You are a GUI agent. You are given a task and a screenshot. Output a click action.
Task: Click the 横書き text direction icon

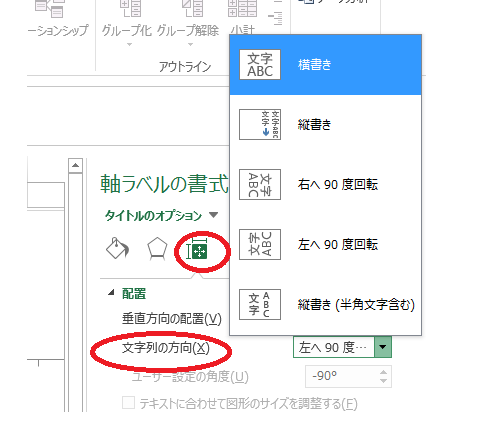[x=260, y=65]
